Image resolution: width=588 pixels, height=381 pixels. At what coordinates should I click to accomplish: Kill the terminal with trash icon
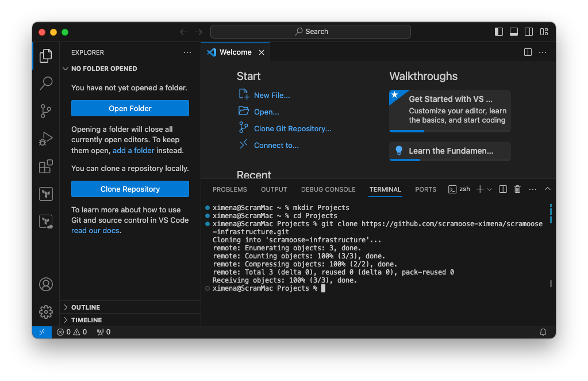coord(517,189)
